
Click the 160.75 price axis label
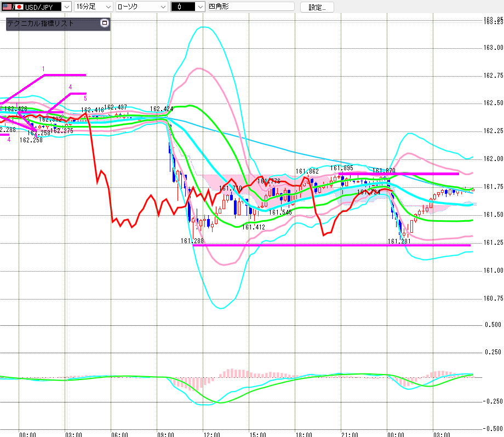click(494, 298)
